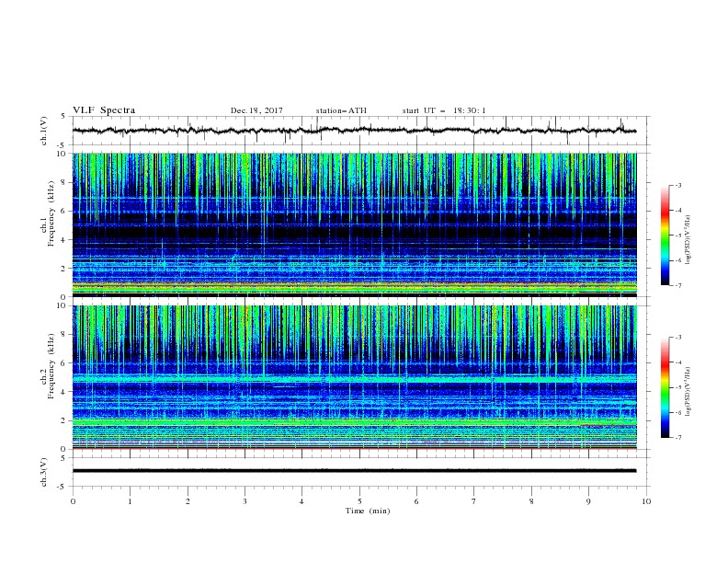This screenshot has height=563, width=728.
Task: Click the ch.2 spectrogram panel
Action: (354, 377)
